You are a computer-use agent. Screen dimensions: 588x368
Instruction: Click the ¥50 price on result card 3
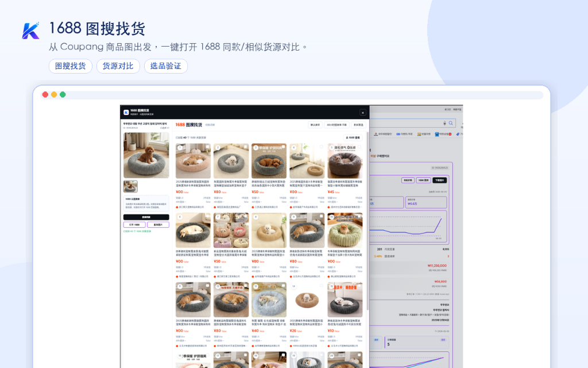[255, 192]
